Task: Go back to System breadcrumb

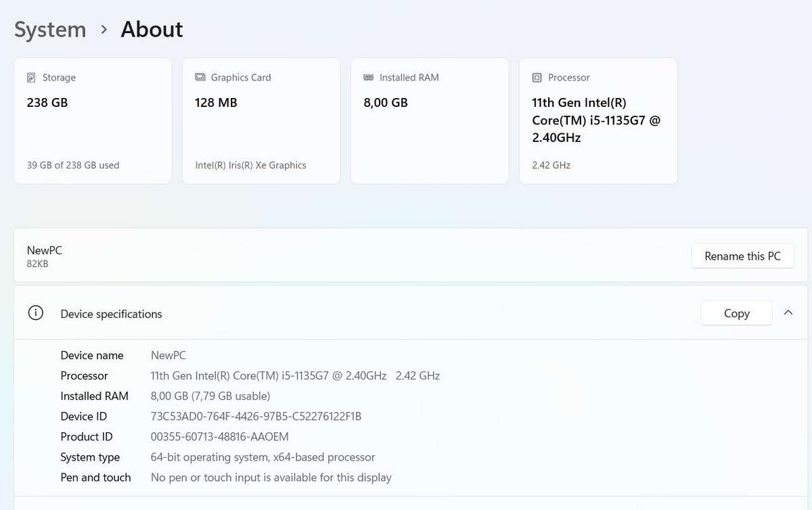Action: (x=50, y=30)
